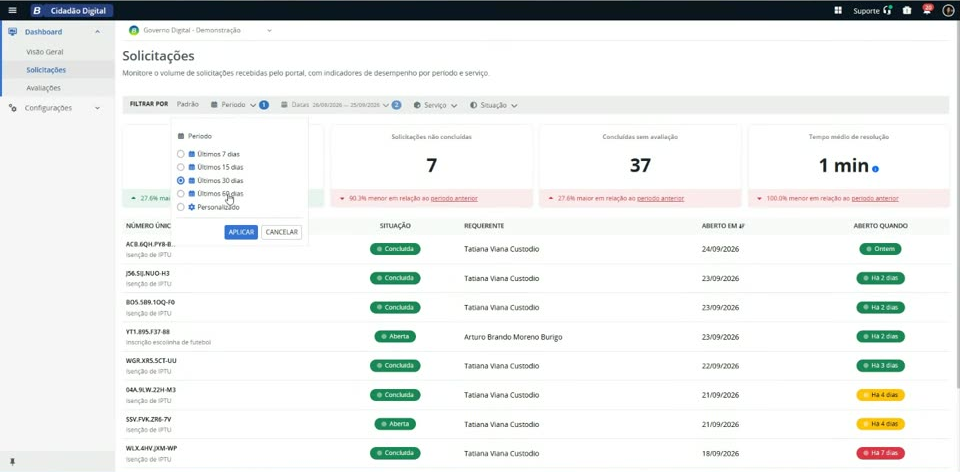Click the Configurações gears icon in sidebar

point(13,108)
